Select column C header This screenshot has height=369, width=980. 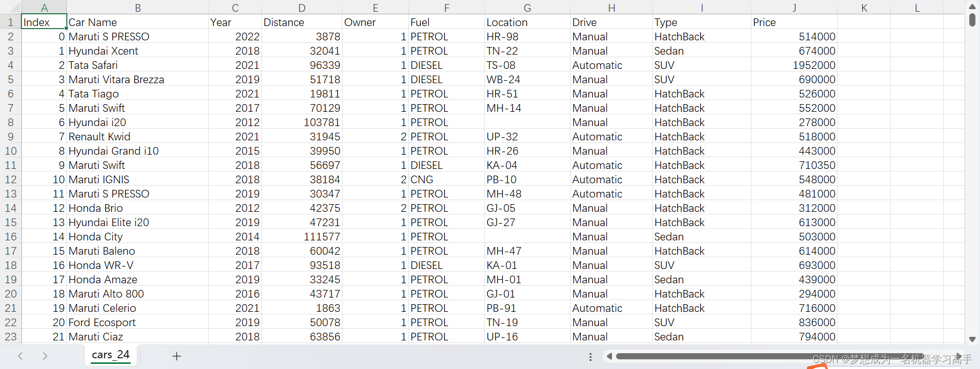pos(235,8)
